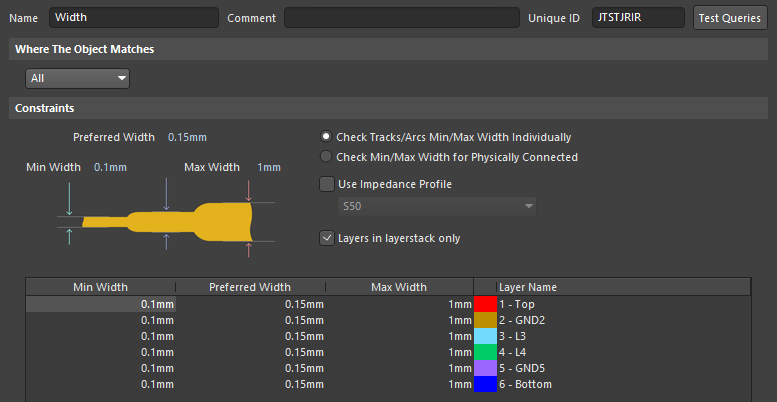Image resolution: width=777 pixels, height=402 pixels.
Task: Open the 'All' object match dropdown
Action: click(x=78, y=78)
